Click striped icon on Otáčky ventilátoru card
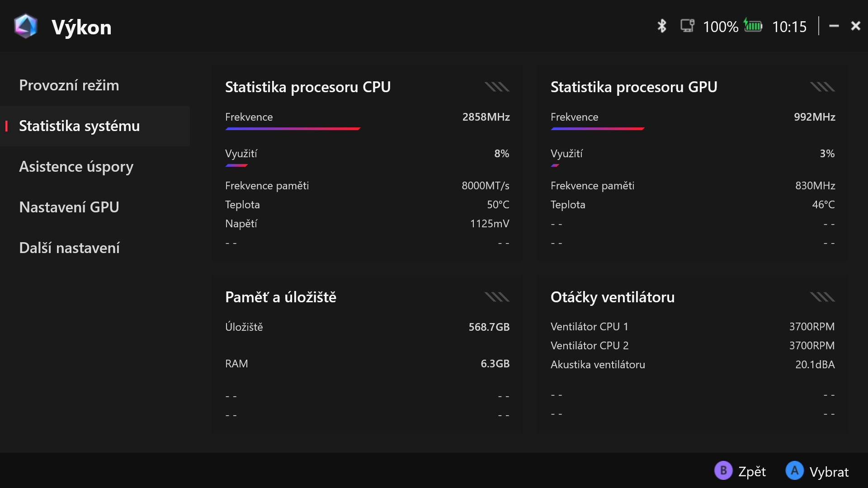Viewport: 868px width, 488px height. 822,297
